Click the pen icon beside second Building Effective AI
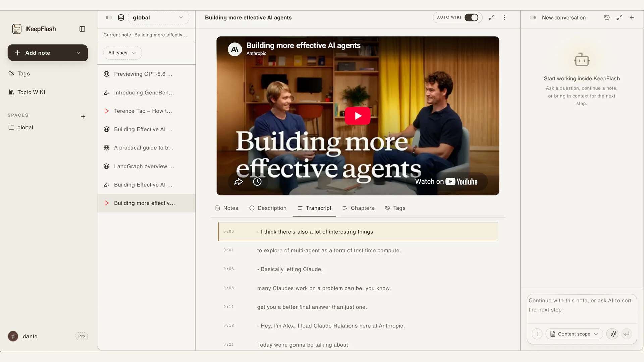Screen dimensions: 644x362 tap(106, 184)
